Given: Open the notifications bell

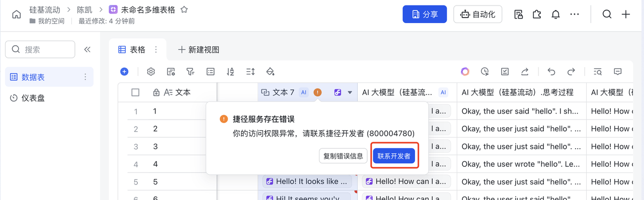Looking at the screenshot, I should pos(555,15).
